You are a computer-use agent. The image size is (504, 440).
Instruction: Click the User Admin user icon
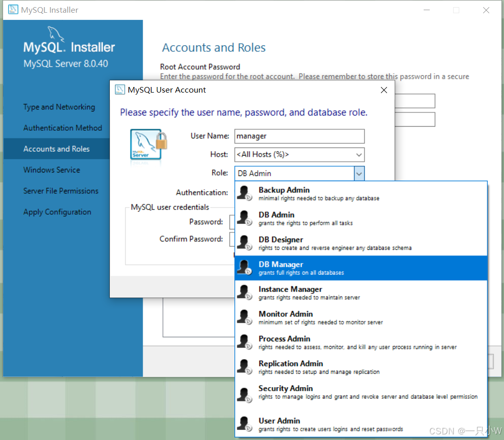(245, 424)
